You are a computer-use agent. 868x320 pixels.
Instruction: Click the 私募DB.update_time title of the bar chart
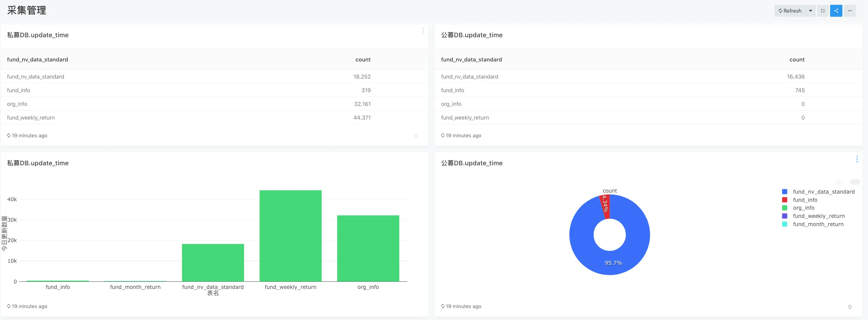coord(38,163)
